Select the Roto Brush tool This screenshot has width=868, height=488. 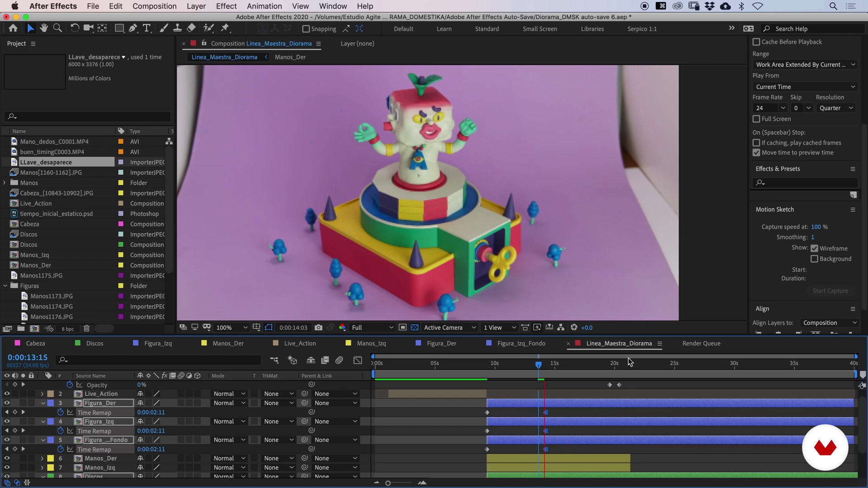(x=208, y=28)
